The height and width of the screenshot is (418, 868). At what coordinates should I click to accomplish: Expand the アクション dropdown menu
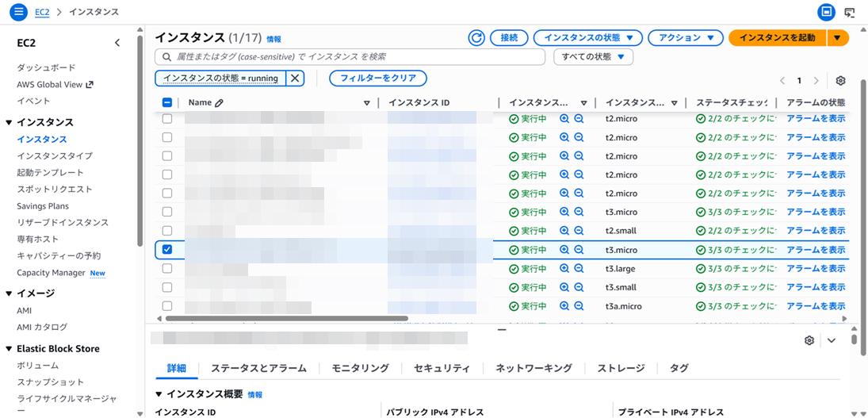tap(686, 38)
